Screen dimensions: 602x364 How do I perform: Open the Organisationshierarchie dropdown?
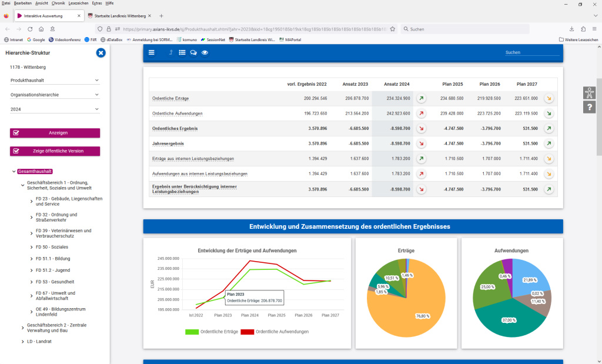(55, 95)
